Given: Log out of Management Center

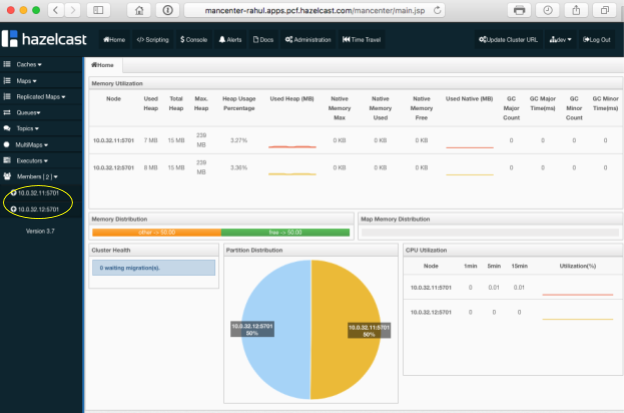Looking at the screenshot, I should click(x=596, y=40).
